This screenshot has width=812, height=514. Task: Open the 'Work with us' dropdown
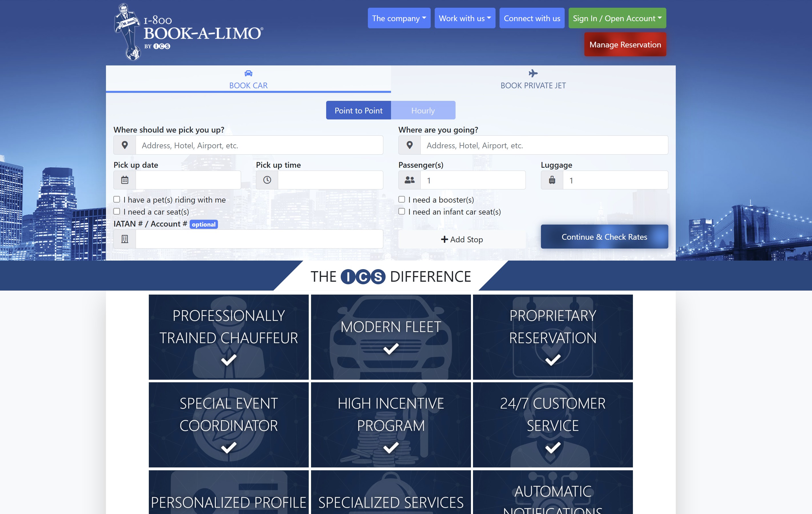(465, 18)
